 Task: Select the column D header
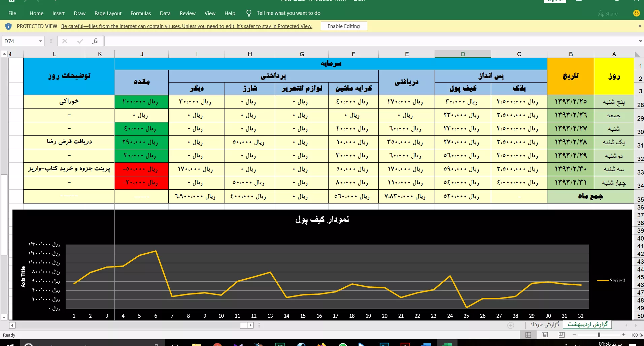pyautogui.click(x=463, y=54)
